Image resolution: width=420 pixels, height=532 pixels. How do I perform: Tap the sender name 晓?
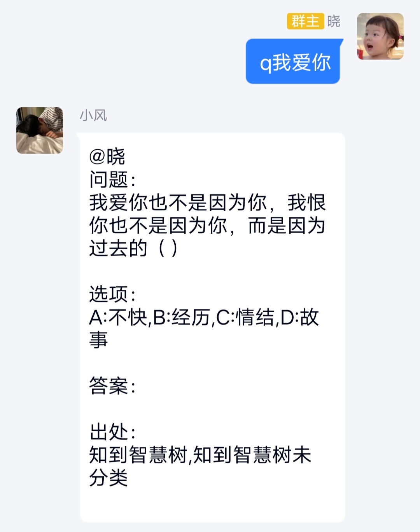tap(334, 21)
